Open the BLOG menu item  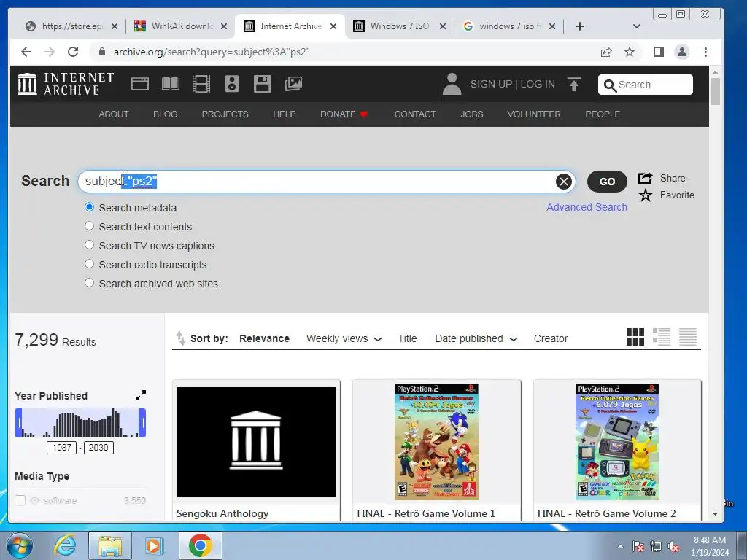pyautogui.click(x=166, y=114)
